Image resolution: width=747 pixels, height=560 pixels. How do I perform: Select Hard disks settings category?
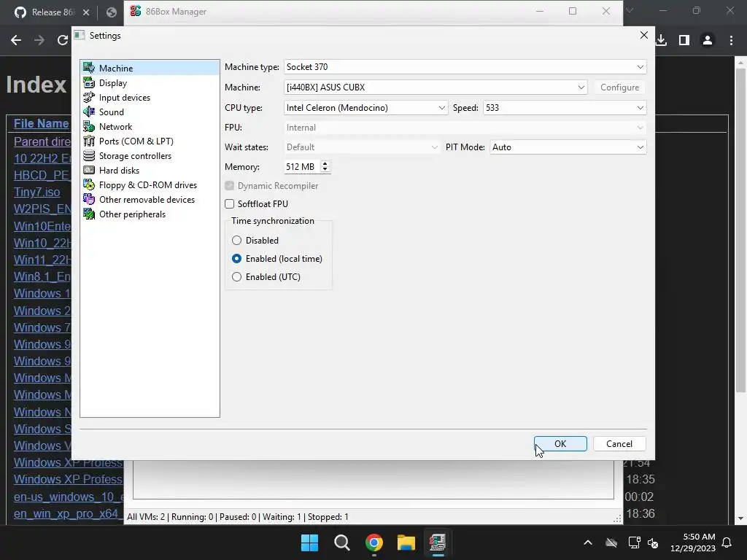pyautogui.click(x=150, y=170)
